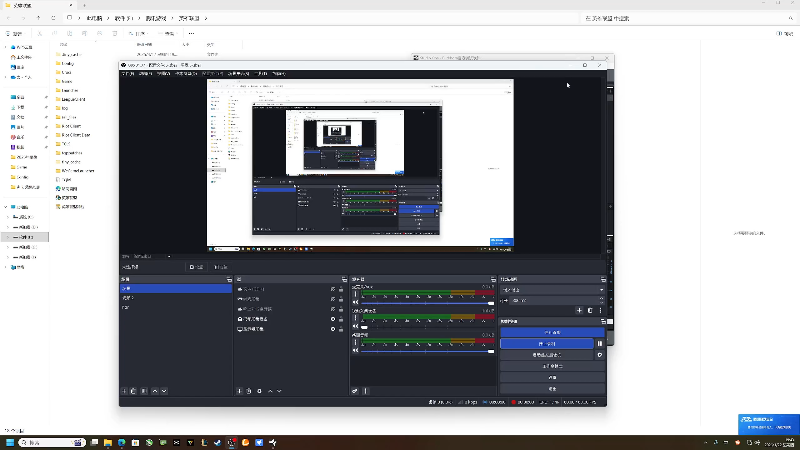The image size is (800, 450).
Task: Open OBS Tools menu
Action: pyautogui.click(x=260, y=74)
